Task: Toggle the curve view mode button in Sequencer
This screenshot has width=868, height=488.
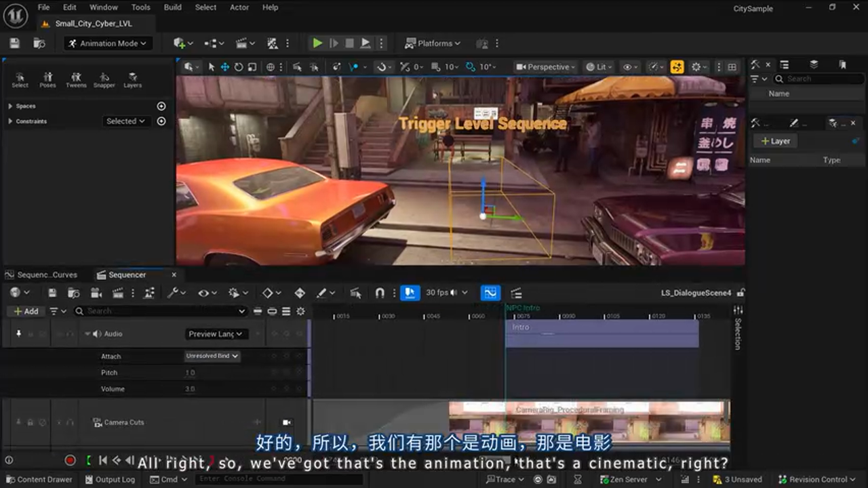Action: 490,292
